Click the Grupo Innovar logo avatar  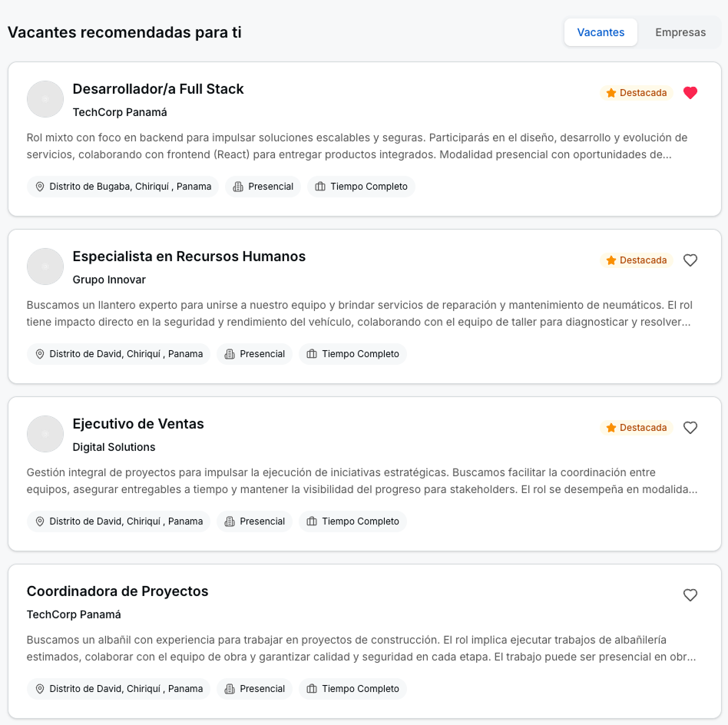[45, 266]
